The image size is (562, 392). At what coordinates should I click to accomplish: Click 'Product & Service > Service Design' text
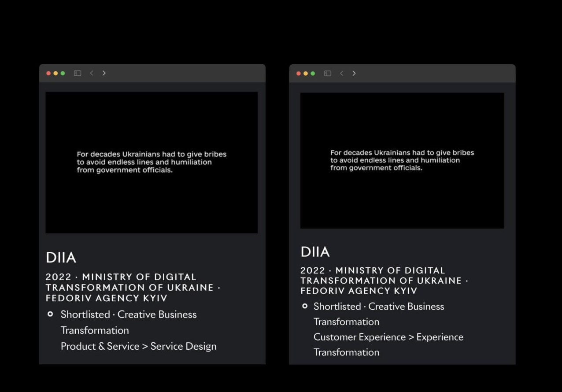[x=139, y=346]
